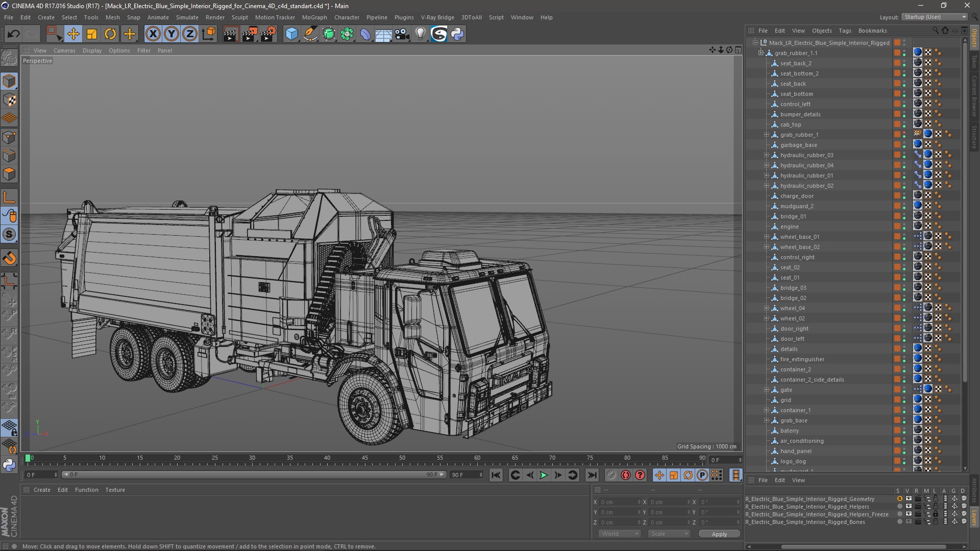Viewport: 980px width, 551px height.
Task: Go to start of animation
Action: [x=496, y=475]
